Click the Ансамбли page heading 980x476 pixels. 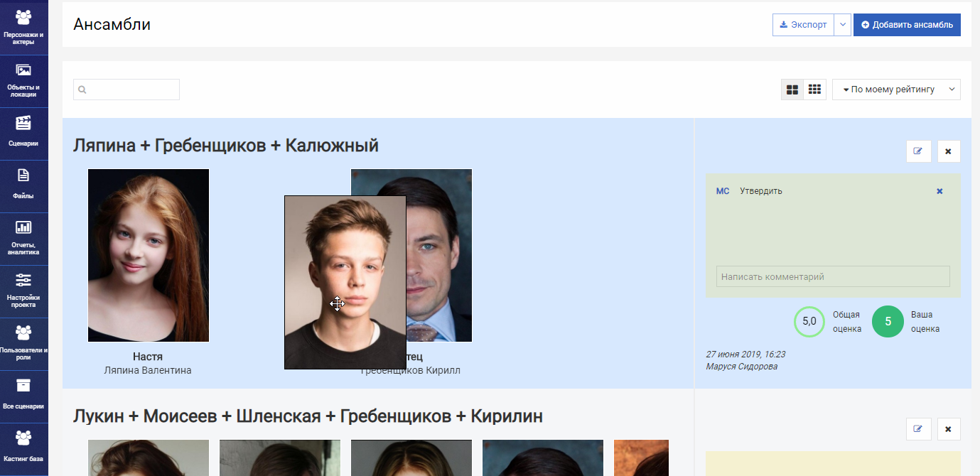tap(112, 25)
